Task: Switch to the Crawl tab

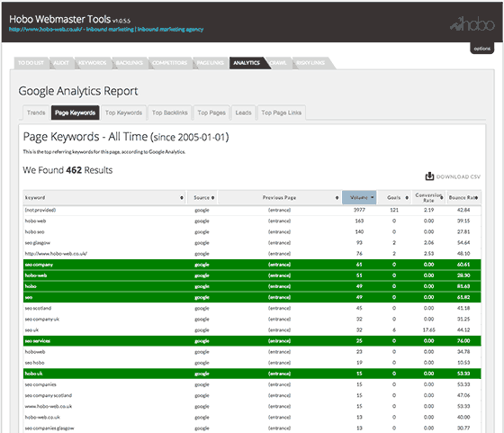Action: (278, 63)
